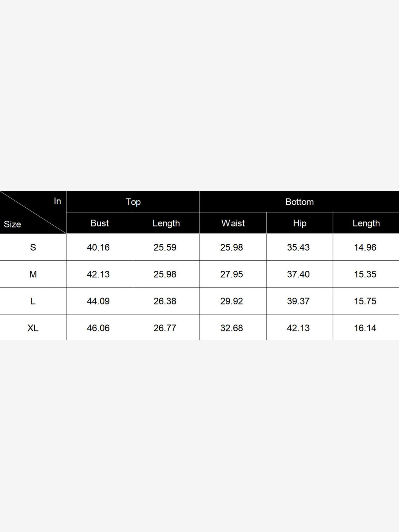Click top length value 26.77
Image resolution: width=399 pixels, height=532 pixels.
pos(165,328)
